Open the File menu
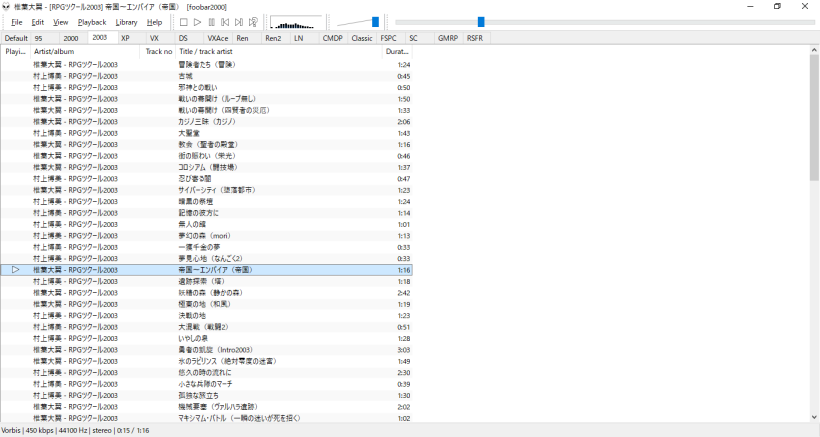Image resolution: width=820 pixels, height=437 pixels. pyautogui.click(x=17, y=22)
